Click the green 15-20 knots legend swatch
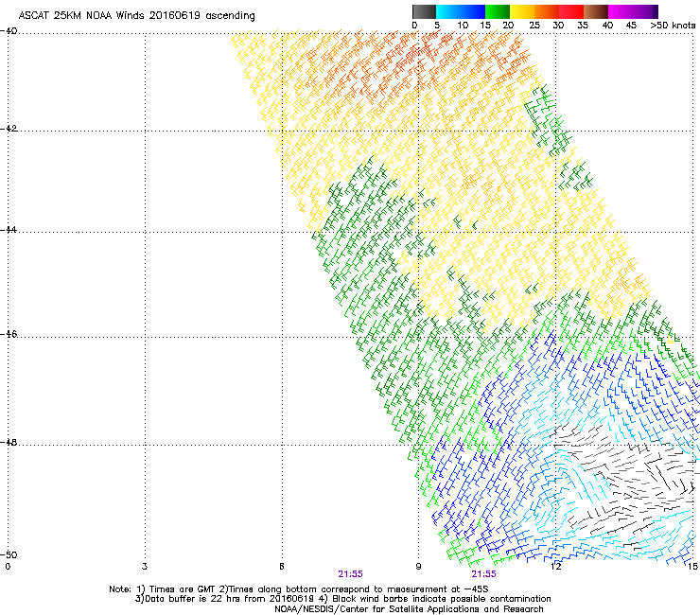This screenshot has height=615, width=700. pos(498,11)
